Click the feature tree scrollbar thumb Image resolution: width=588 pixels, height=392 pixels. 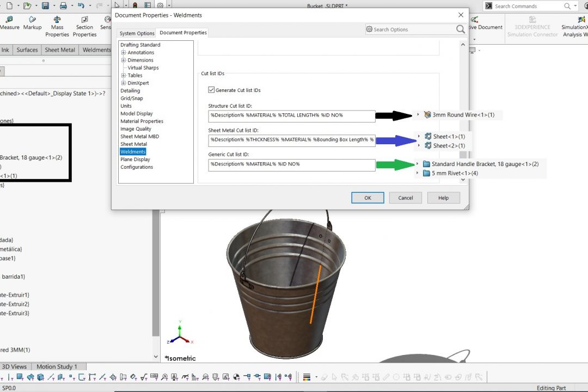point(156,274)
